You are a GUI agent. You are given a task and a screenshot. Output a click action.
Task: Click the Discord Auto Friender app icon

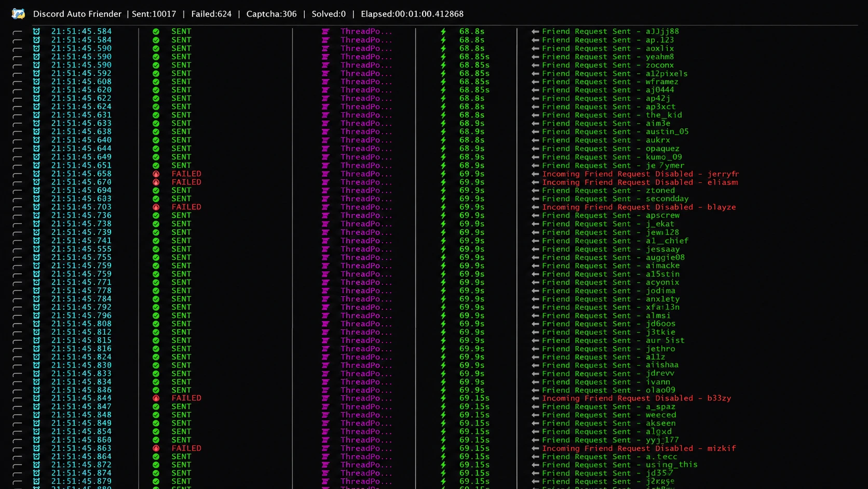18,14
